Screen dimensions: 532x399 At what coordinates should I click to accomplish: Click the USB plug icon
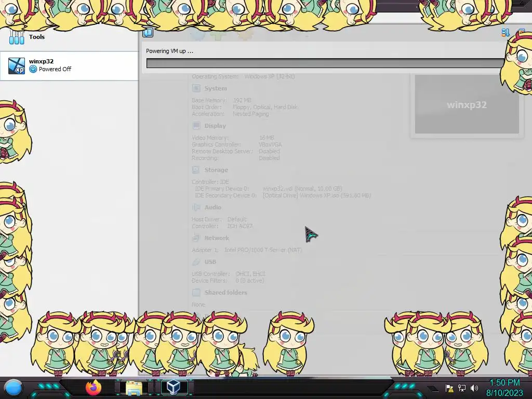(x=196, y=262)
